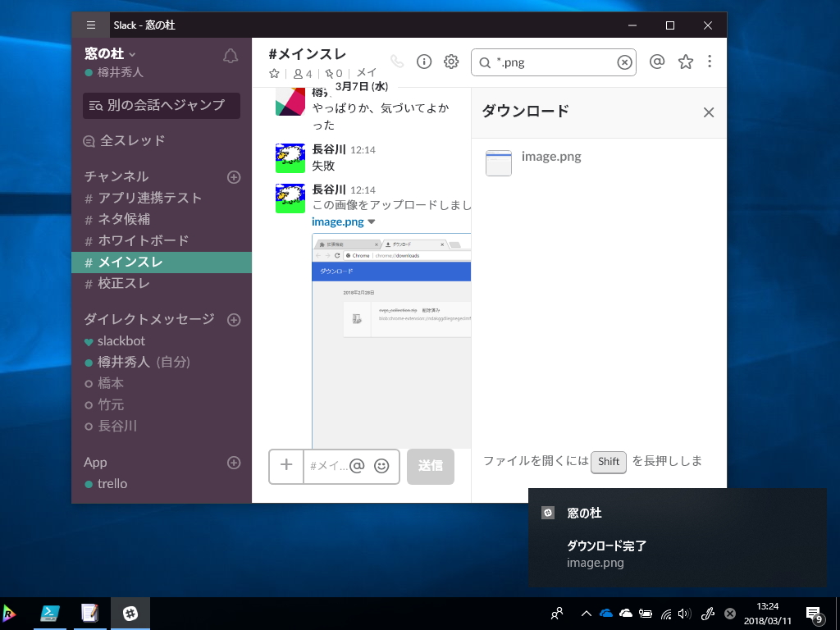Open the image.png message dropdown arrow
The height and width of the screenshot is (630, 840).
click(373, 221)
